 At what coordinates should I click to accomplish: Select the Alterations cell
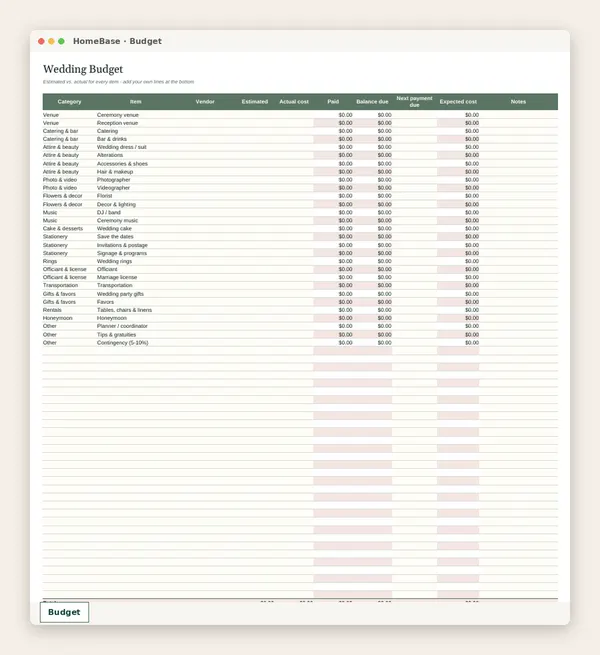tap(135, 155)
